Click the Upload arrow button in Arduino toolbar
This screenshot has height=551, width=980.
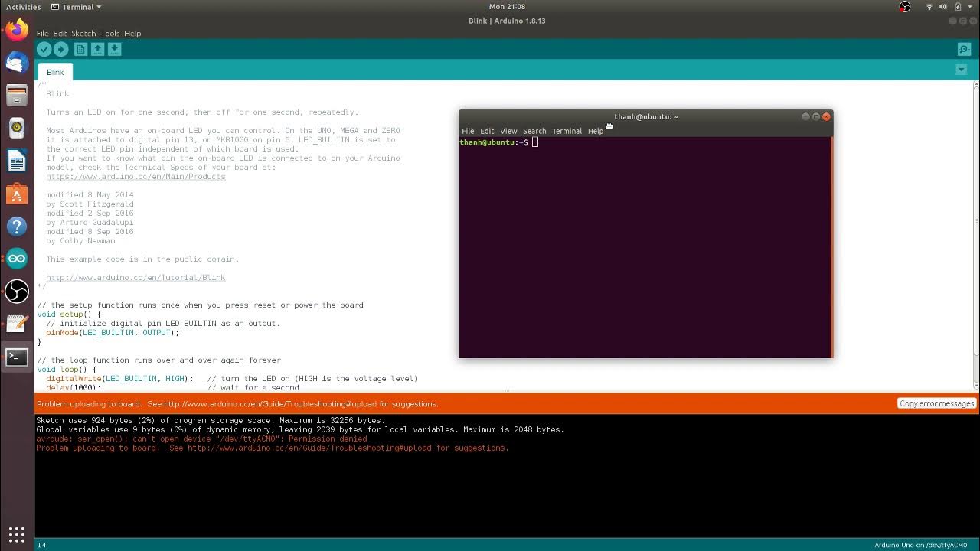point(61,49)
